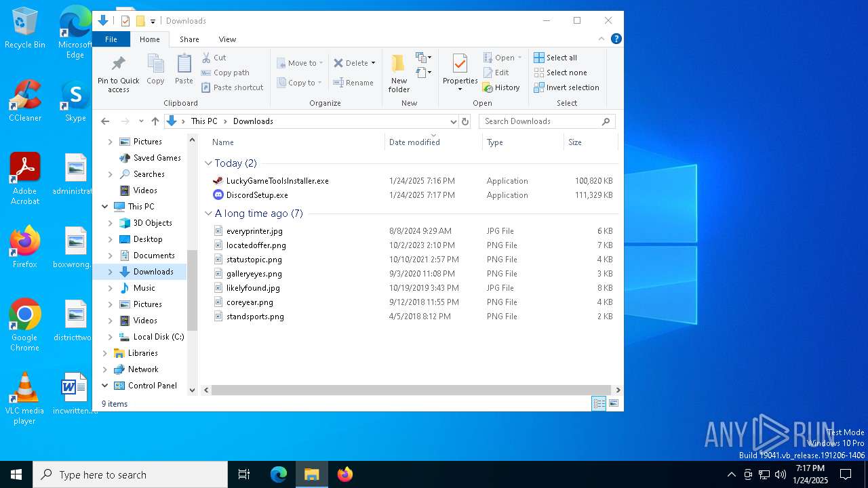Collapse This PC in navigation tree

105,207
